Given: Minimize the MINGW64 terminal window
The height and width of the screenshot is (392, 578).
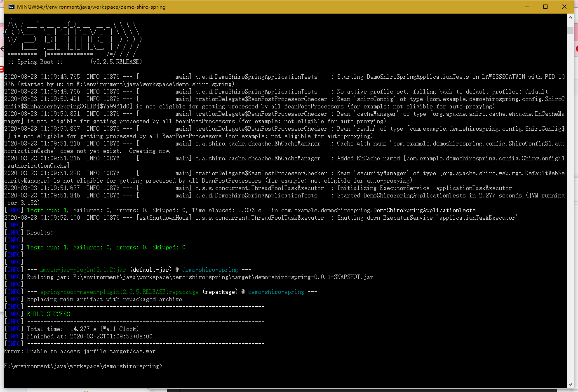Looking at the screenshot, I should tap(527, 7).
